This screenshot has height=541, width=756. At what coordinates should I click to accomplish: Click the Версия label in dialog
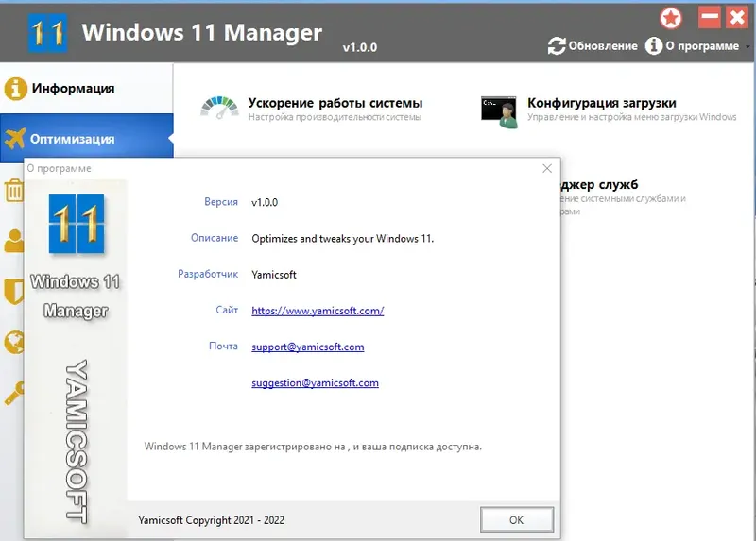(221, 202)
